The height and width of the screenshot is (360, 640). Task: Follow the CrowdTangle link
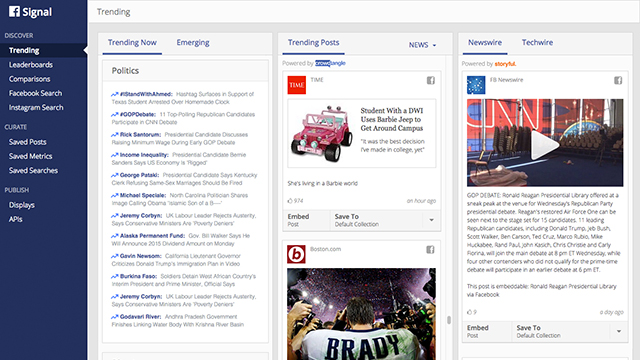point(330,63)
